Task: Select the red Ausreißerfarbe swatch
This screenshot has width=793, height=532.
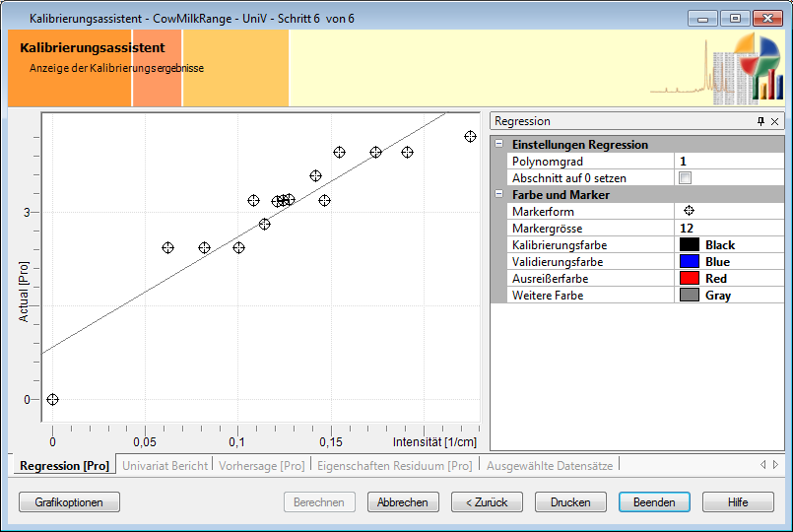Action: tap(689, 279)
